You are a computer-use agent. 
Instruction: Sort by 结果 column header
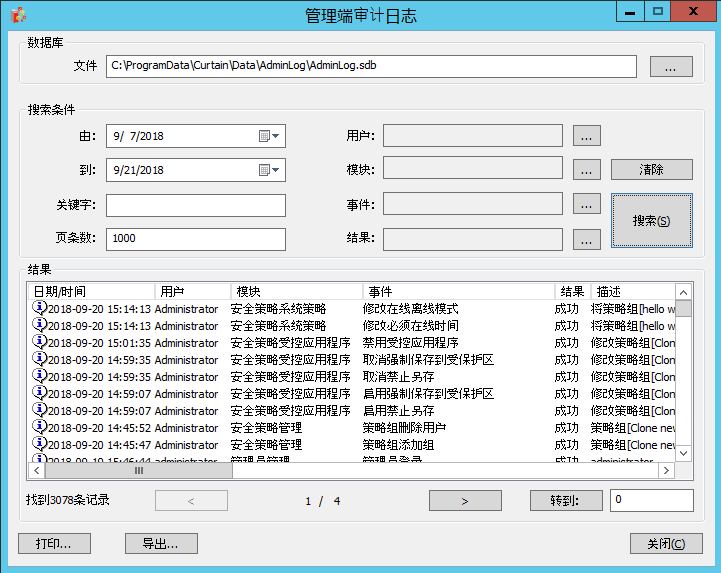572,292
